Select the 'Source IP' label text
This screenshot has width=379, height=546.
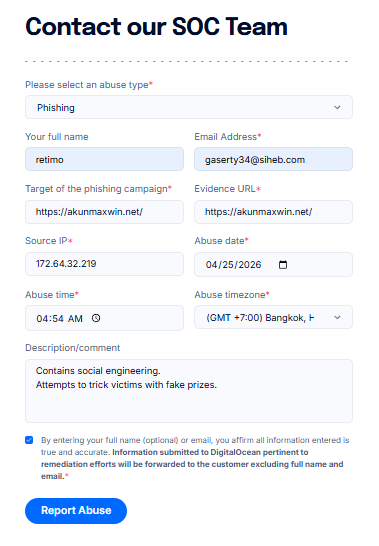pos(46,241)
